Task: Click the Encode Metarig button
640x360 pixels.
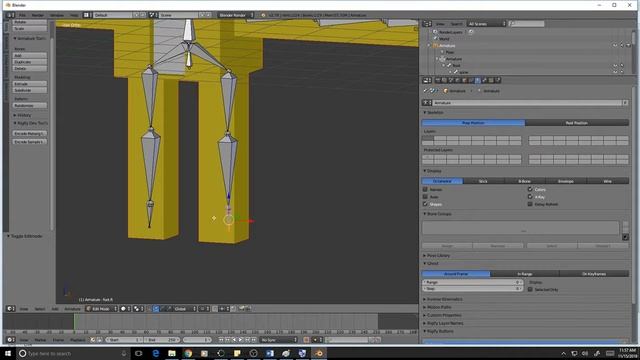Action: [29, 133]
